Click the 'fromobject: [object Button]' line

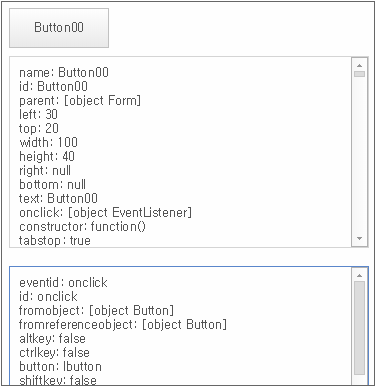[x=97, y=310]
